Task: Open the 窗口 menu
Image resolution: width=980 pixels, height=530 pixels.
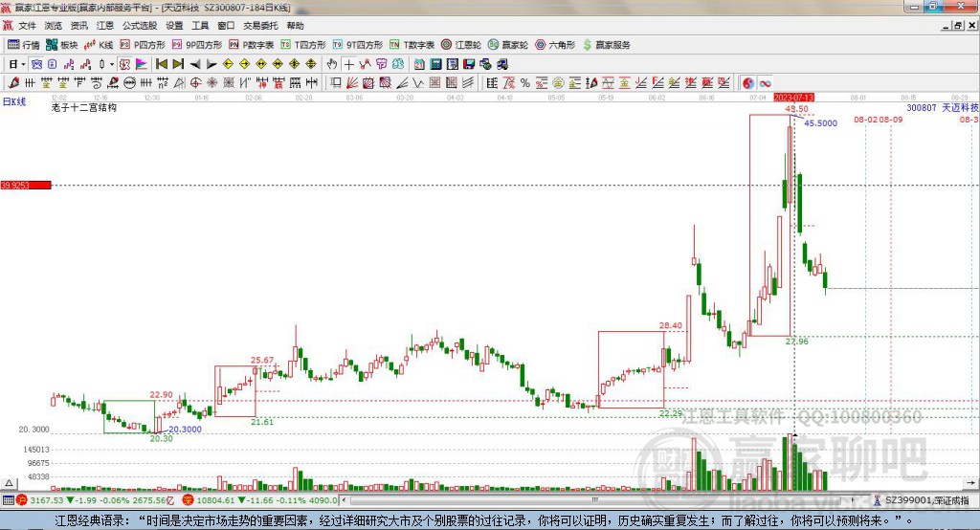Action: tap(226, 26)
